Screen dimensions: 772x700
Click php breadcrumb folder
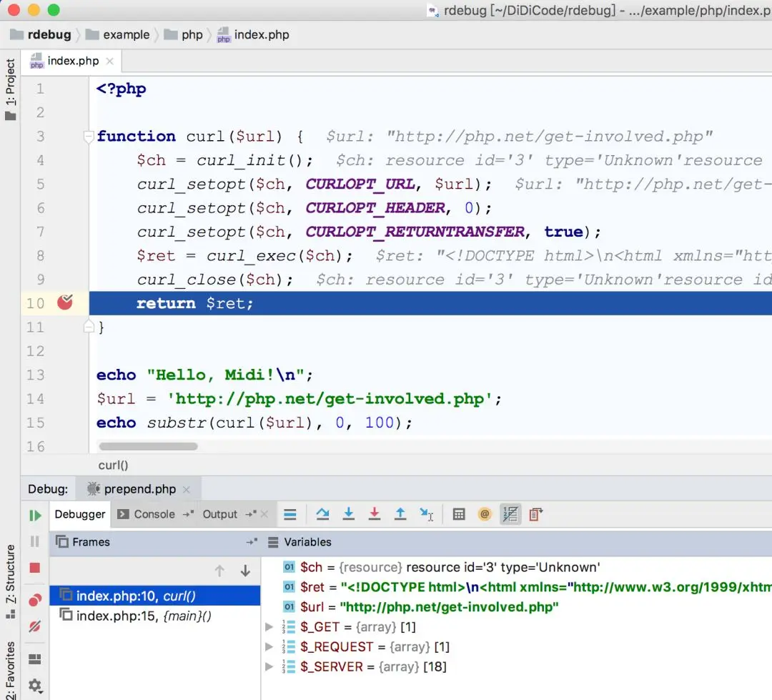pyautogui.click(x=183, y=34)
